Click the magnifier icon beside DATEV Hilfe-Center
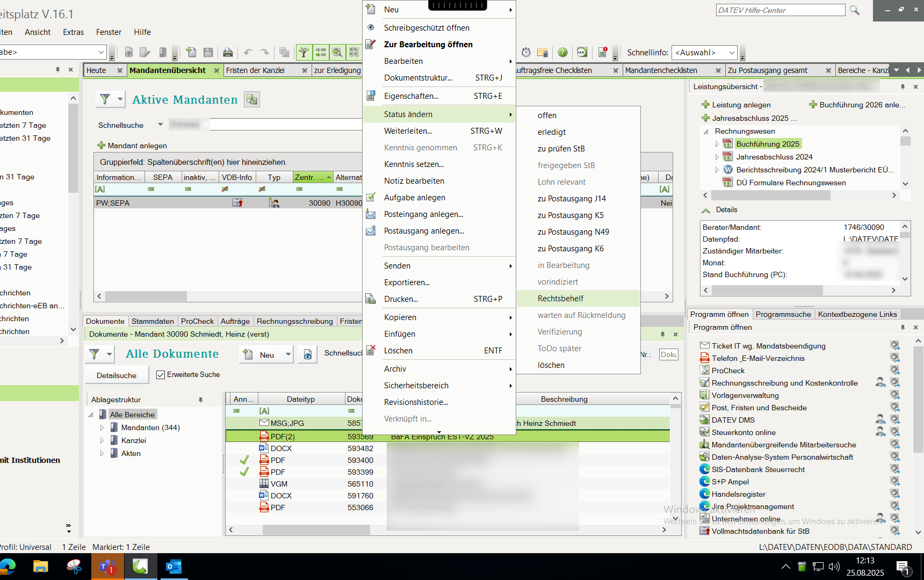924x580 pixels. coord(855,10)
